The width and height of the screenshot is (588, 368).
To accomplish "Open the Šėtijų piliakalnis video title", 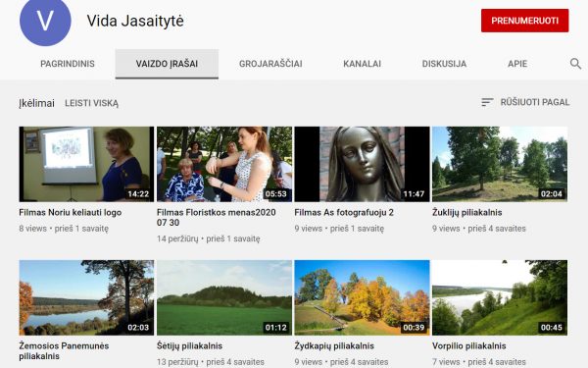I will point(189,345).
